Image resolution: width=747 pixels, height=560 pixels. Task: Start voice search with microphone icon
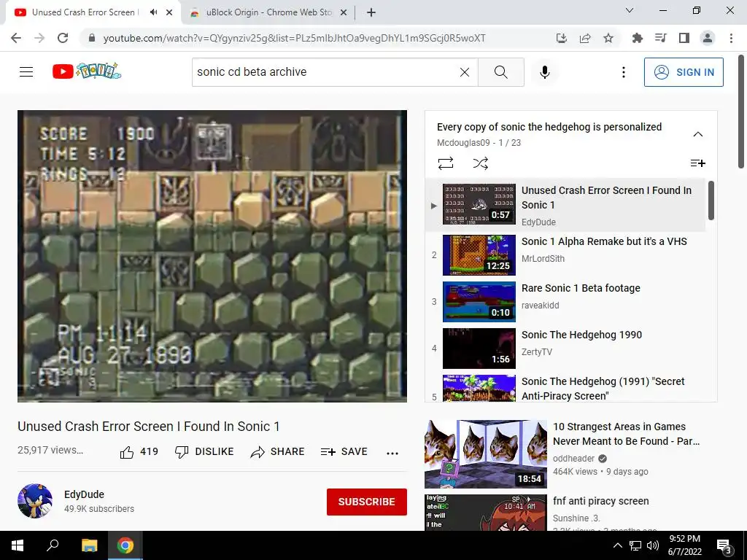[x=544, y=72]
